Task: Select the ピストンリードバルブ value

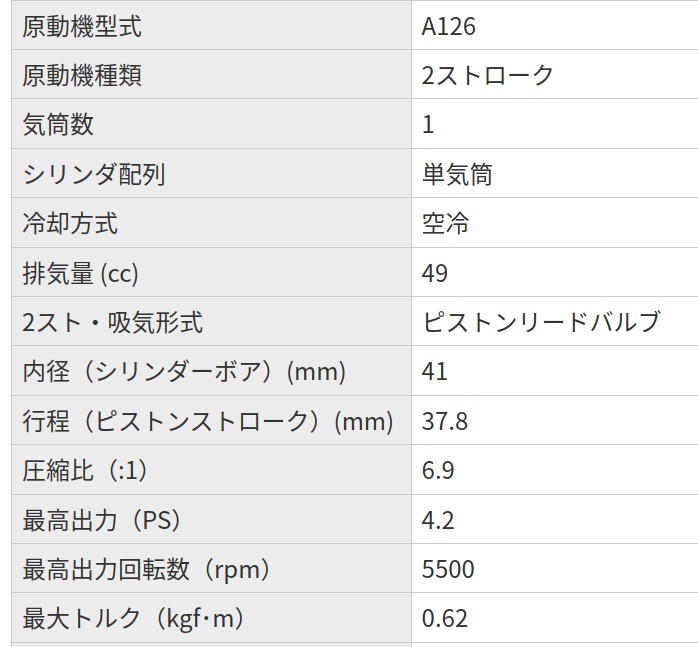Action: (541, 322)
